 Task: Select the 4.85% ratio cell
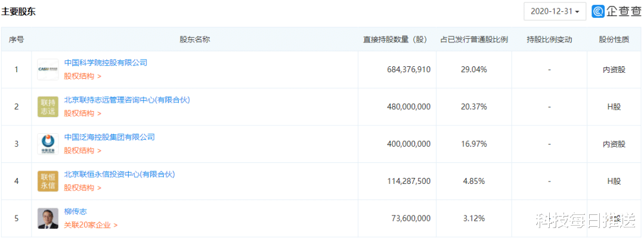point(474,181)
